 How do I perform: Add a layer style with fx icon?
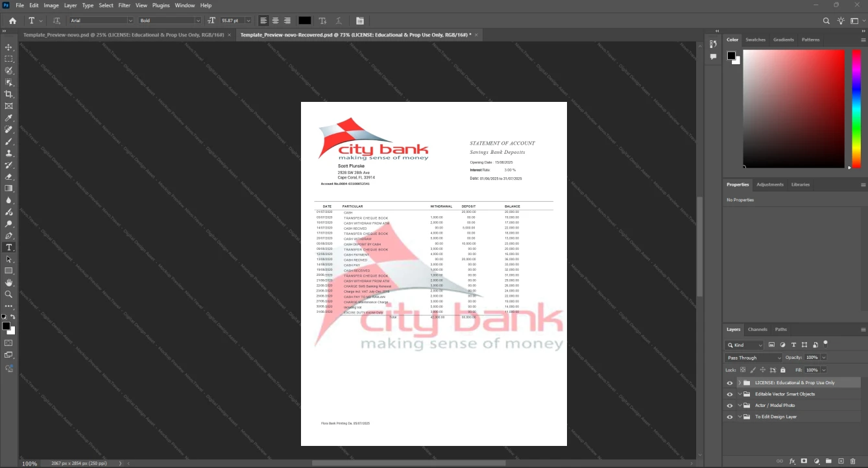pos(792,461)
